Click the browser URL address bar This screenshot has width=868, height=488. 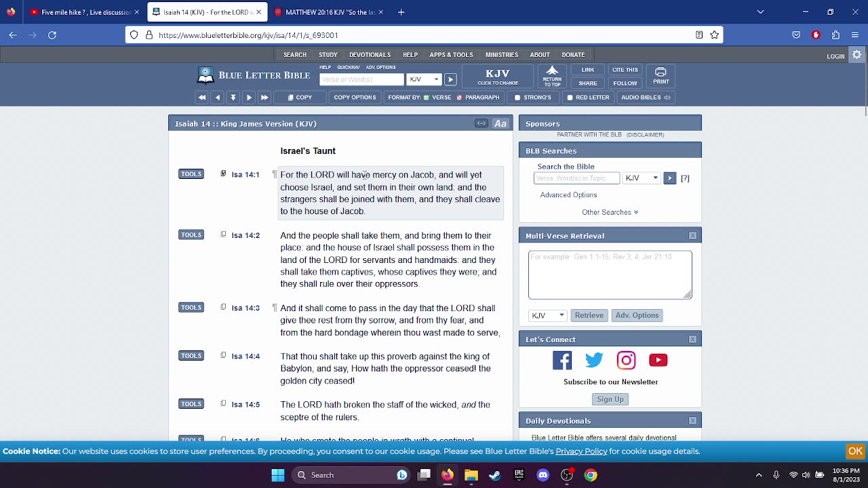[424, 35]
